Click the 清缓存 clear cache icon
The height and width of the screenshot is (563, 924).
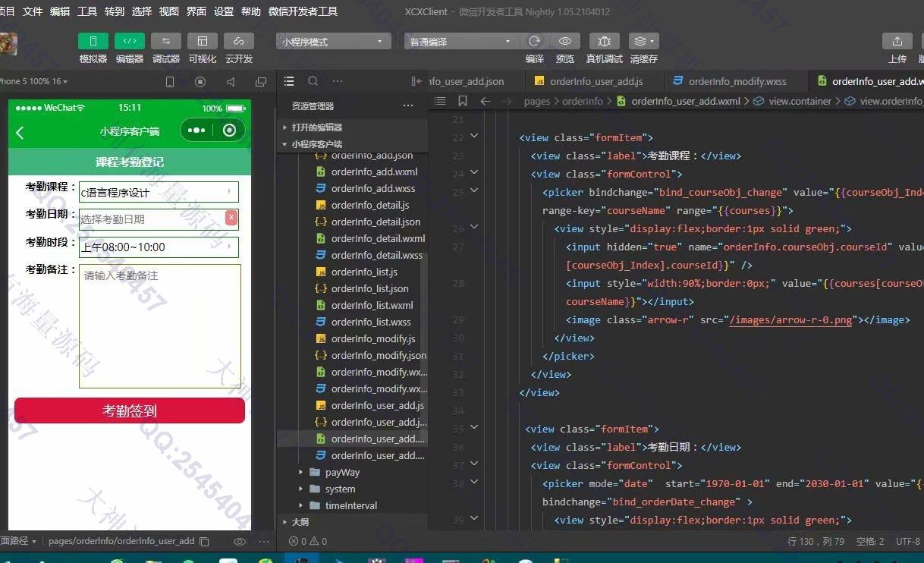644,41
